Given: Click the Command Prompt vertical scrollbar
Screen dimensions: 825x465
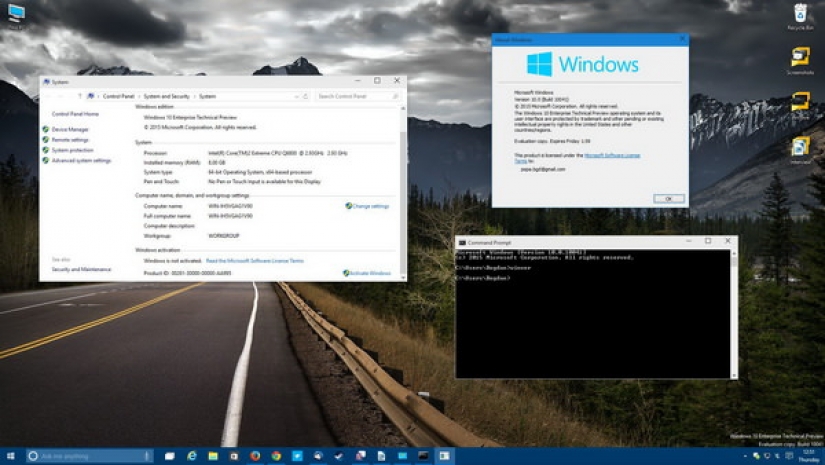Looking at the screenshot, I should 734,310.
